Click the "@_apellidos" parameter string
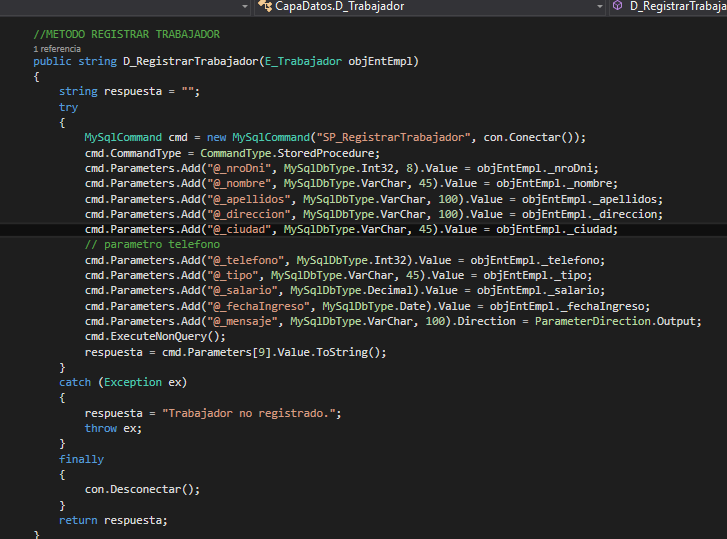Viewport: 727px width, 539px height. pyautogui.click(x=249, y=199)
